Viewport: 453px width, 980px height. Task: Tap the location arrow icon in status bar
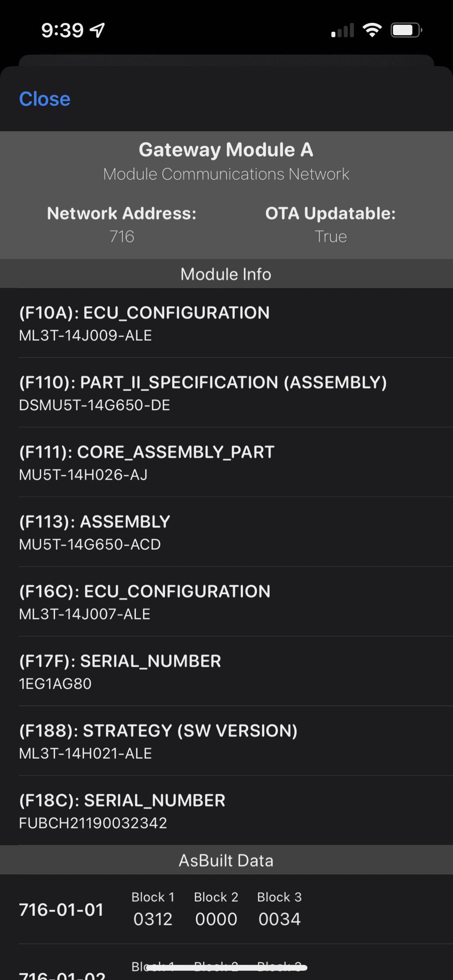[98, 30]
